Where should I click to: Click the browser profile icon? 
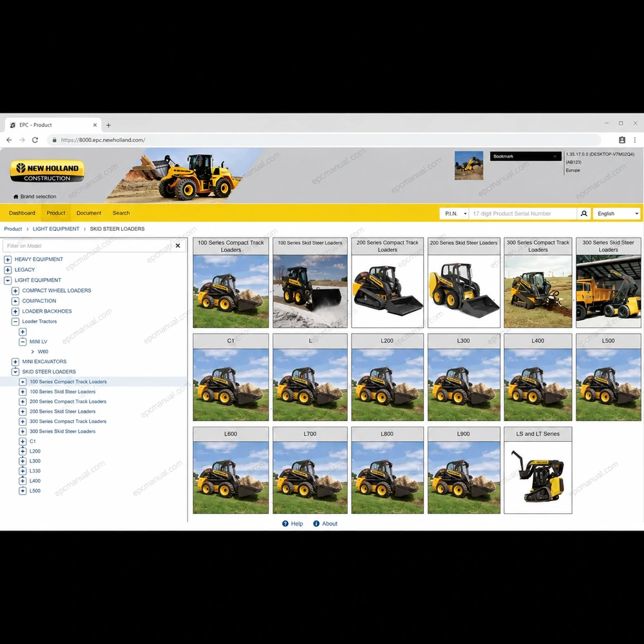pyautogui.click(x=622, y=140)
